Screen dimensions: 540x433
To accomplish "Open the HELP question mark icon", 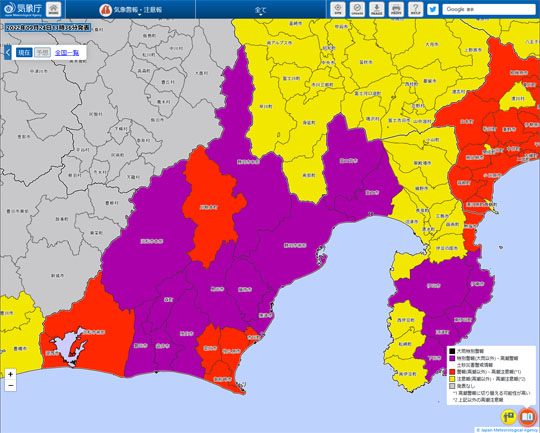I will pyautogui.click(x=415, y=9).
